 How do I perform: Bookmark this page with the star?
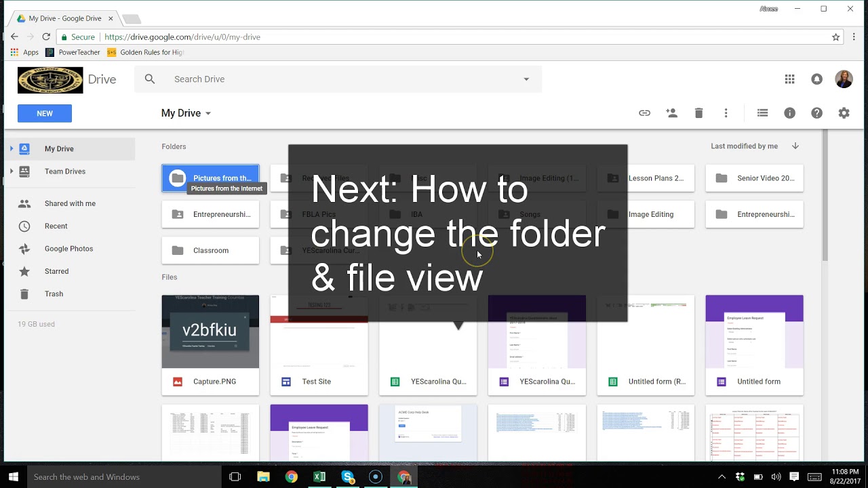click(x=836, y=37)
